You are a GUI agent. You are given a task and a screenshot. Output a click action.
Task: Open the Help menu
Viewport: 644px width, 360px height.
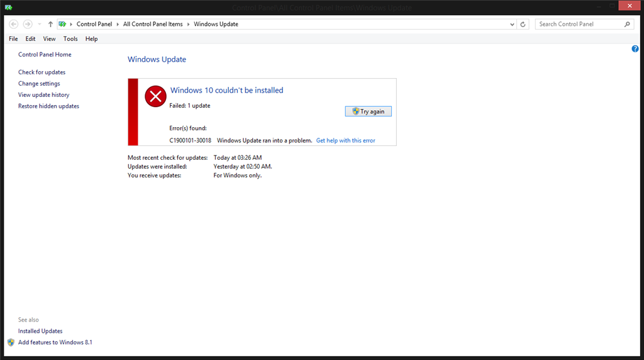[x=92, y=38]
